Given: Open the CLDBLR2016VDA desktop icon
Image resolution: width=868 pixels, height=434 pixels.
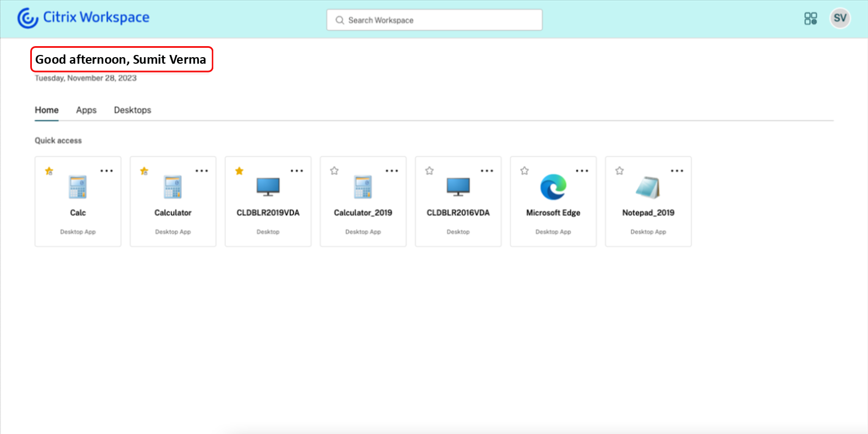Looking at the screenshot, I should point(458,187).
